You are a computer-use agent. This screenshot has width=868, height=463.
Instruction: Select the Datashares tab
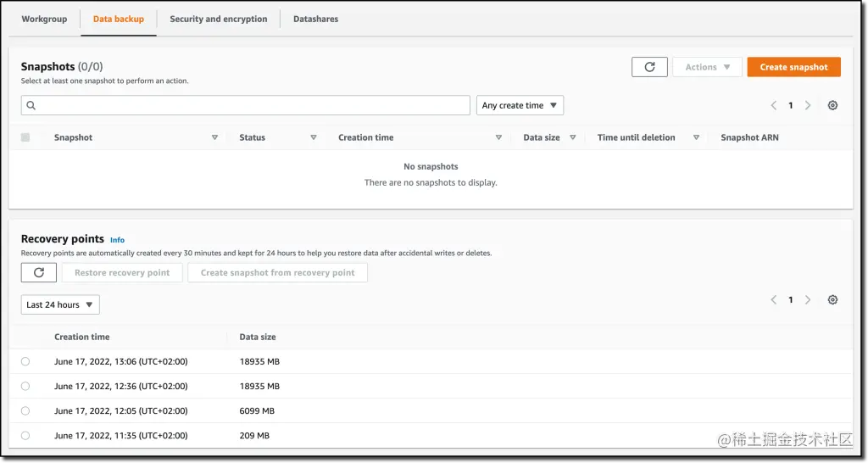(x=315, y=19)
